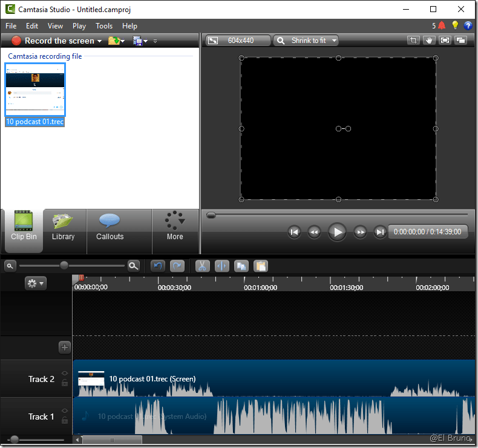This screenshot has width=478, height=448.
Task: Open the 604x440 editing dimensions button
Action: click(238, 41)
